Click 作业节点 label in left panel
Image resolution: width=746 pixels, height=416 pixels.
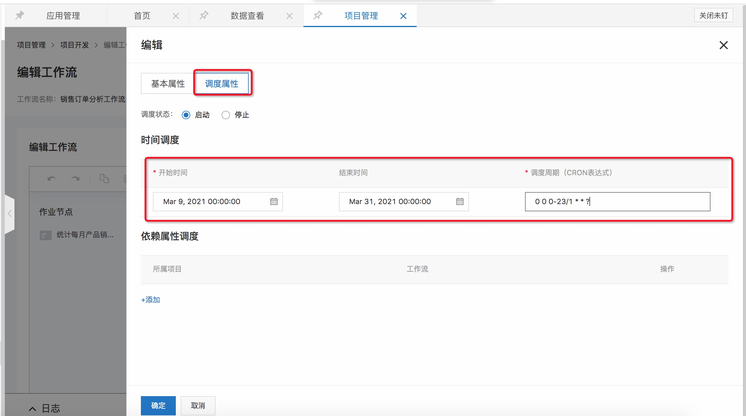(x=56, y=212)
